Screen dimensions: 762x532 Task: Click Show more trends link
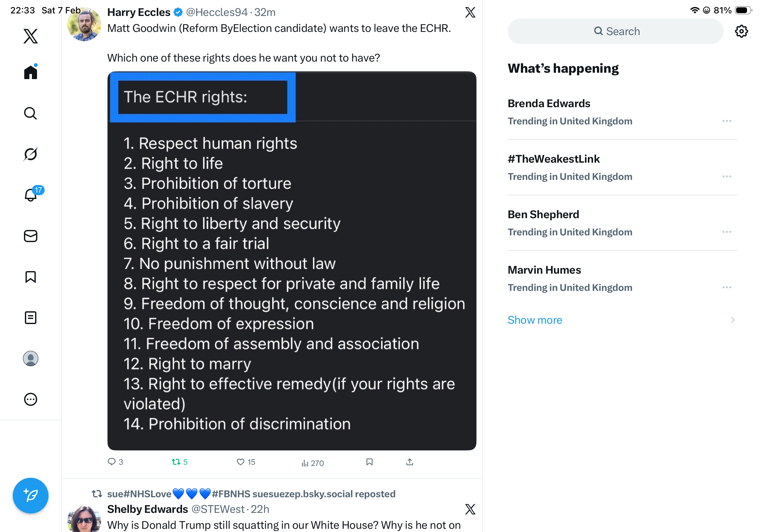[x=535, y=320]
